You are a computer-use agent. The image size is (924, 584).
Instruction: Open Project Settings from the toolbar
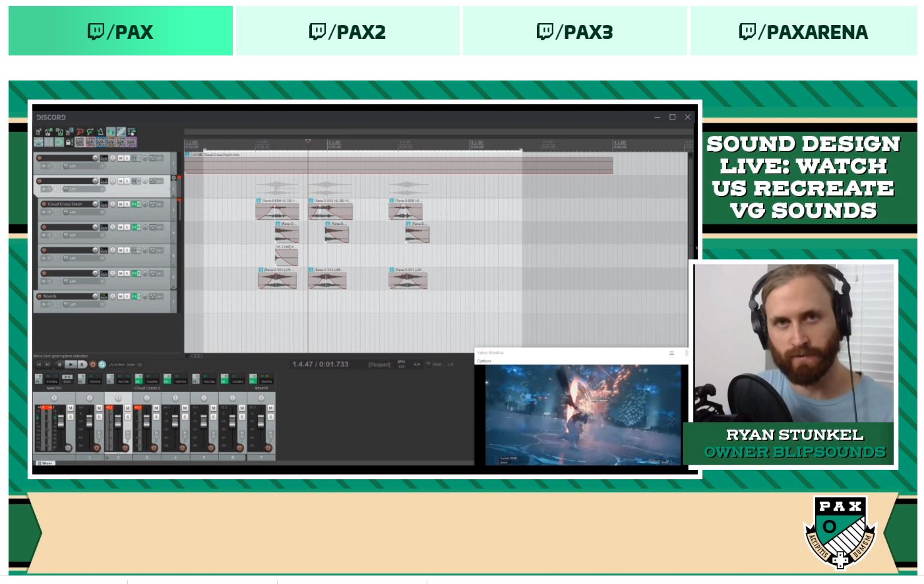(x=69, y=132)
